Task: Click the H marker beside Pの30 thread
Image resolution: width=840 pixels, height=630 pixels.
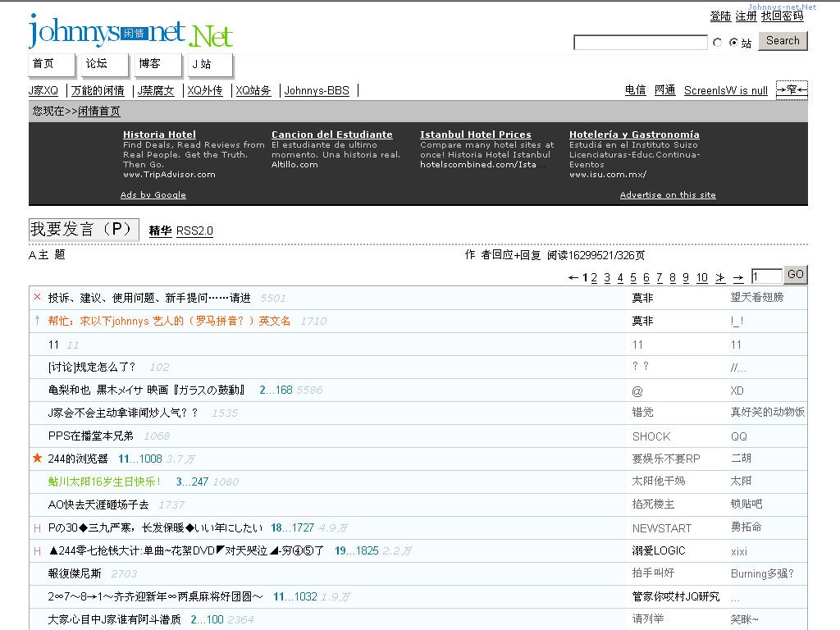Action: (37, 527)
